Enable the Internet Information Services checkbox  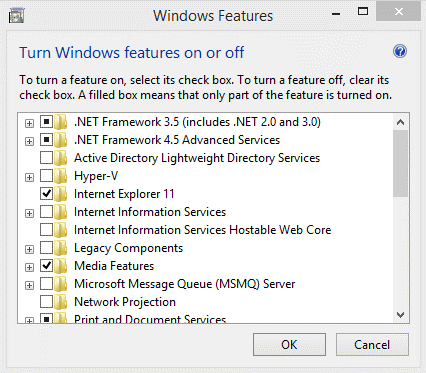click(46, 212)
